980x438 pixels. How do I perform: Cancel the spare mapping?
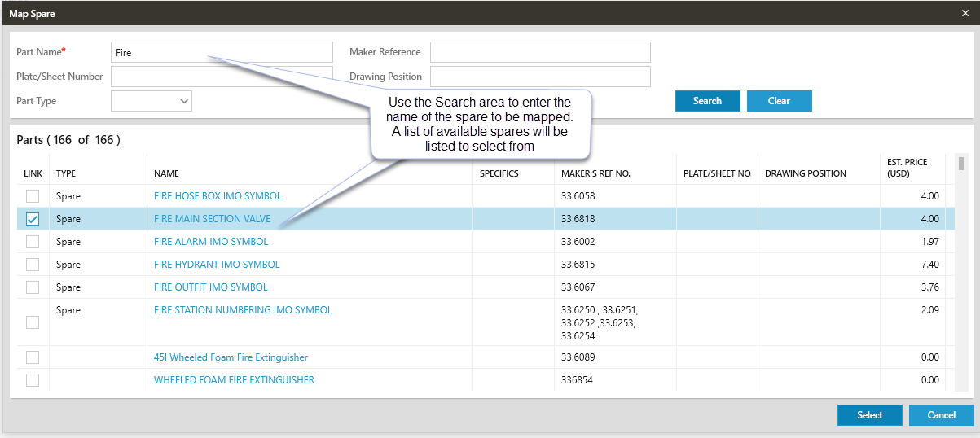coord(941,415)
